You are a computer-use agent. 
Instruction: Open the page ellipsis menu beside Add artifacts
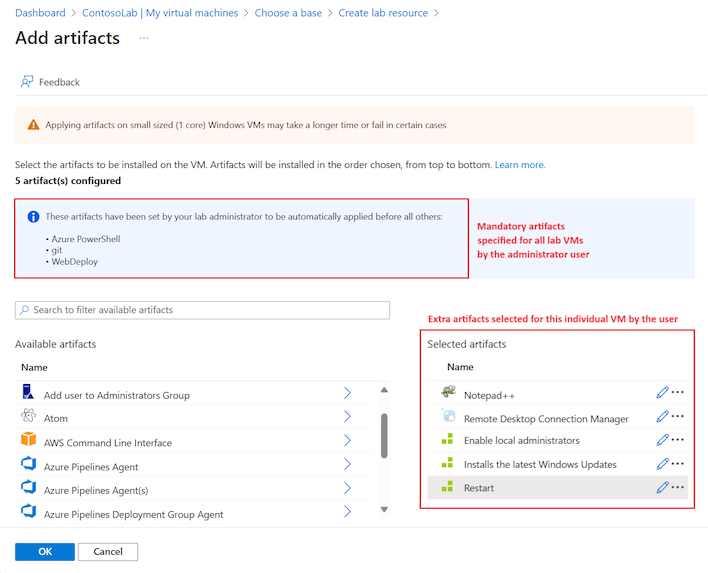(x=144, y=38)
